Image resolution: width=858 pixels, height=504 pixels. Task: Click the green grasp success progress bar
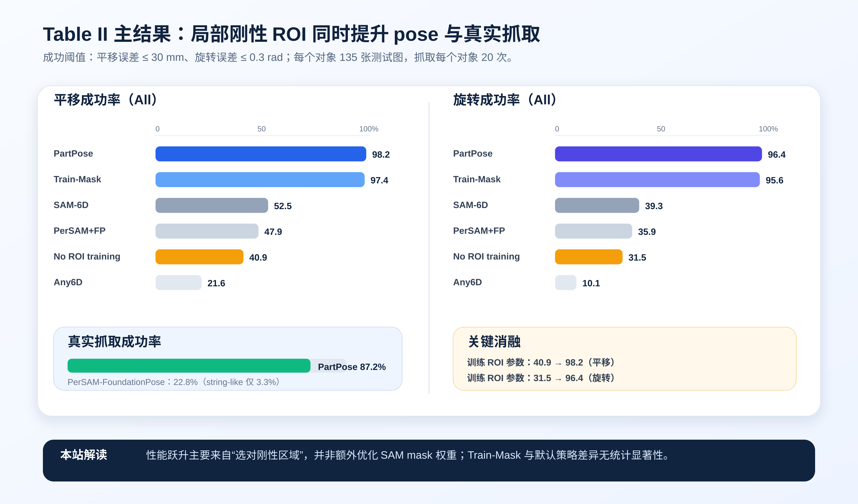coord(189,366)
